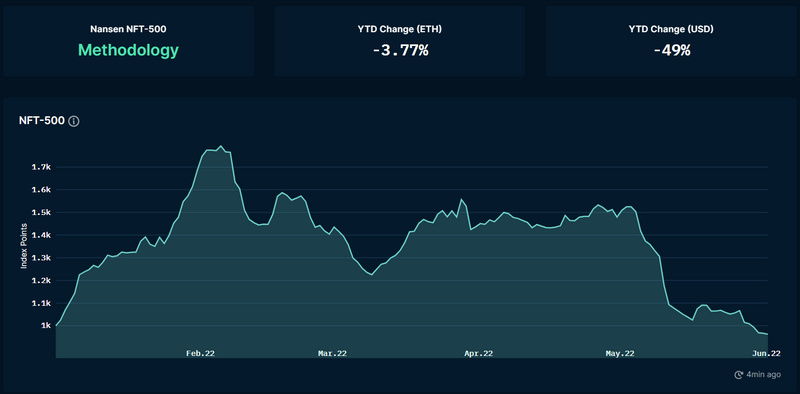The width and height of the screenshot is (800, 394).
Task: Click the YTD Change (USD) label
Action: 671,29
